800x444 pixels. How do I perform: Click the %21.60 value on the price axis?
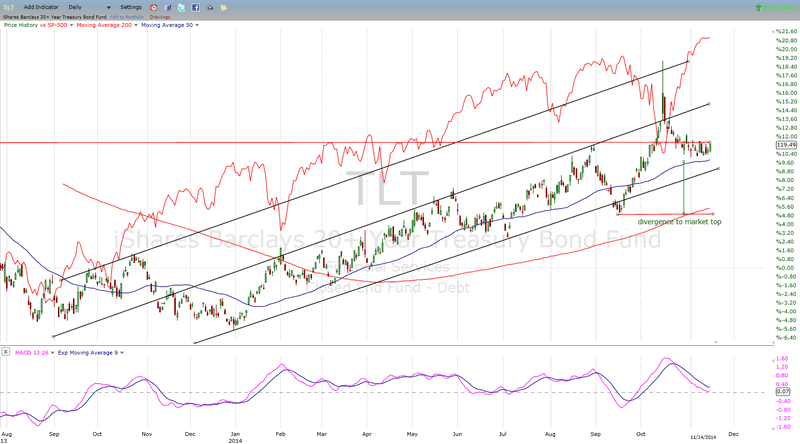(x=786, y=32)
